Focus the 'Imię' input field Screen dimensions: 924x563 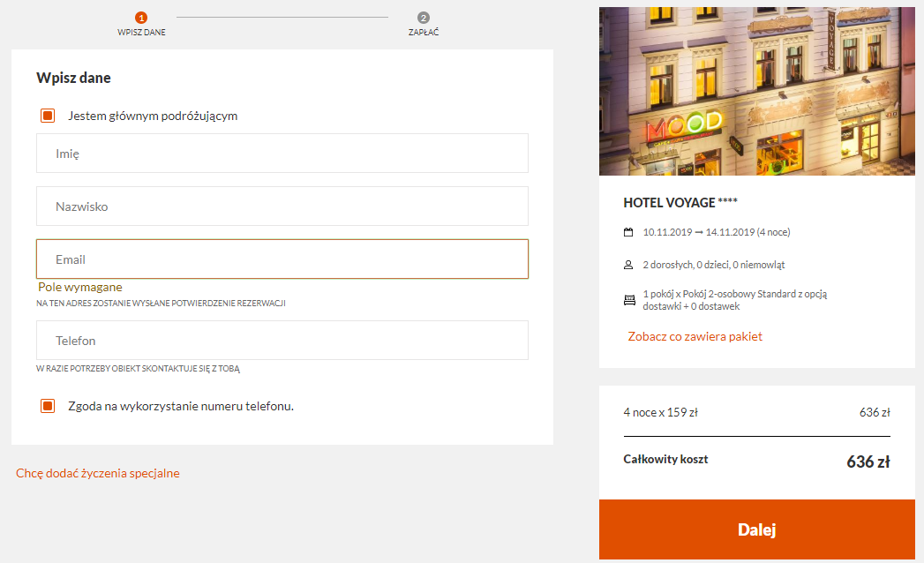coord(282,154)
